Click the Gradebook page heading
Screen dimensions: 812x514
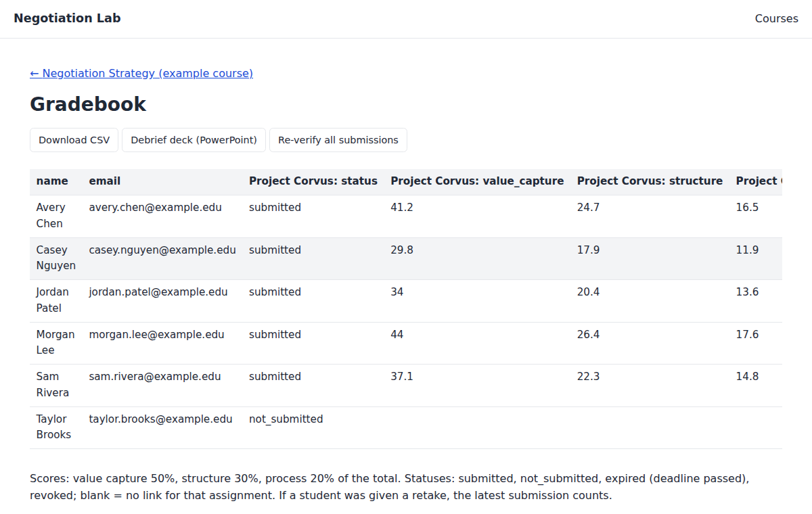(88, 104)
